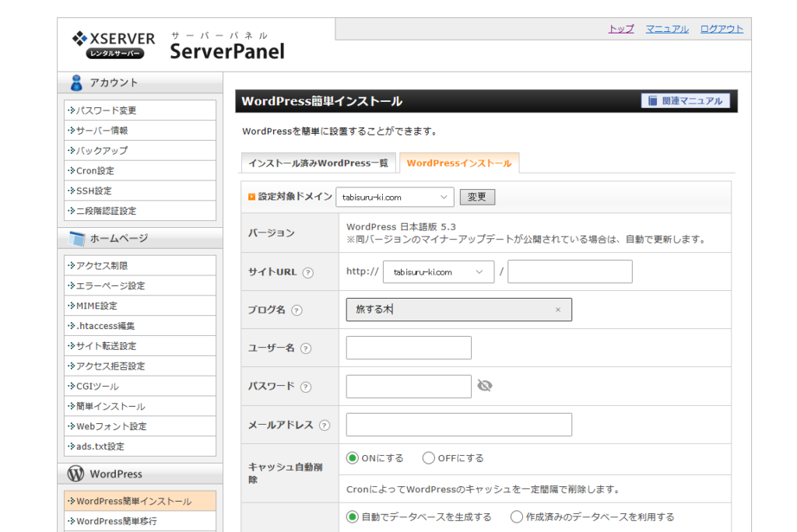Open パスワード変更 in sidebar
The height and width of the screenshot is (532, 797).
tap(140, 110)
